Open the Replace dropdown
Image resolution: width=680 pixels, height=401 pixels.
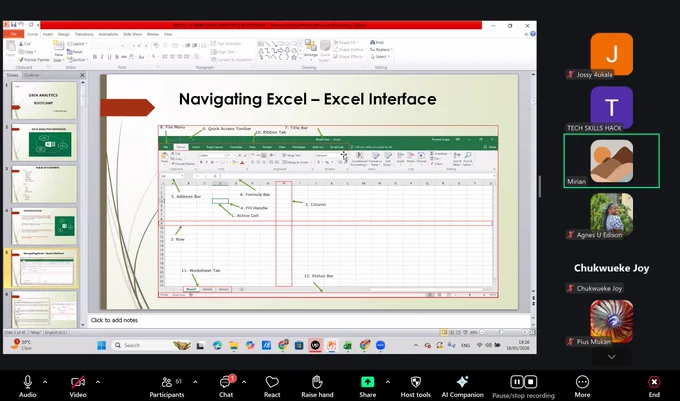coord(381,49)
